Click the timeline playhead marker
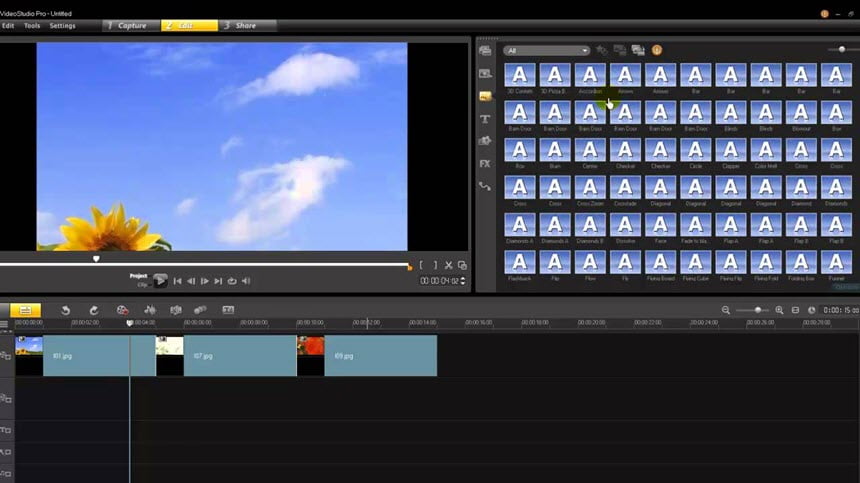The image size is (860, 483). [130, 323]
